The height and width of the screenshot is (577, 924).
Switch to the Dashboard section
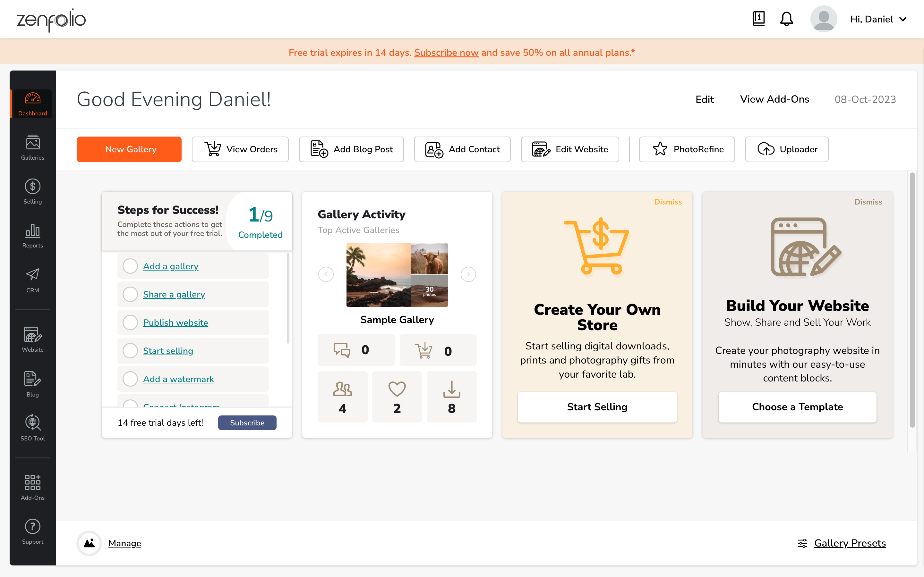(32, 104)
